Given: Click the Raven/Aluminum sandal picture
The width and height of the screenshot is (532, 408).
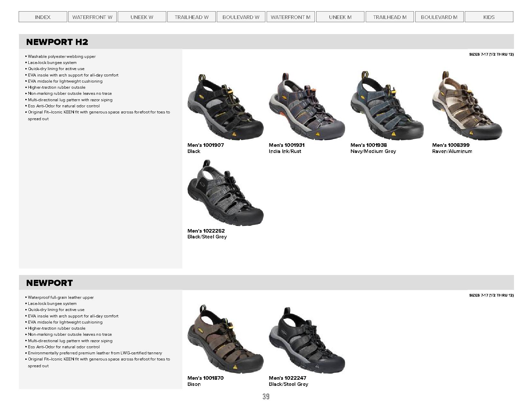Looking at the screenshot, I should (467, 106).
